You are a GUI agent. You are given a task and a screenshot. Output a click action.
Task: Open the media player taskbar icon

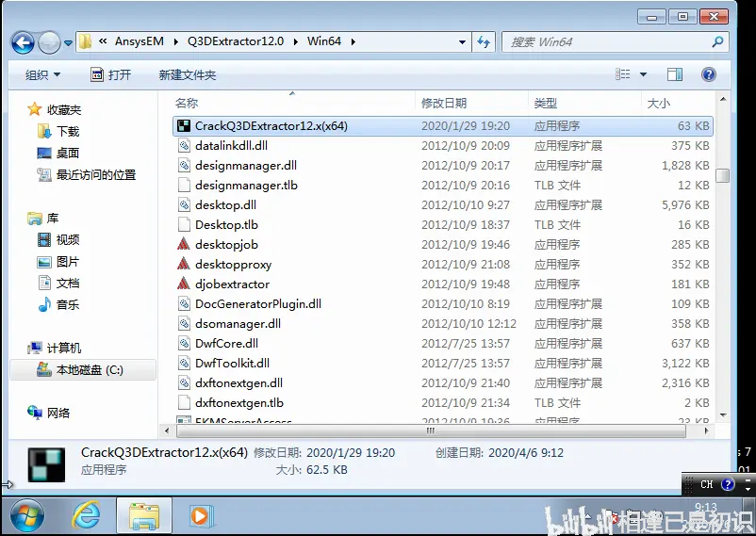pos(201,516)
